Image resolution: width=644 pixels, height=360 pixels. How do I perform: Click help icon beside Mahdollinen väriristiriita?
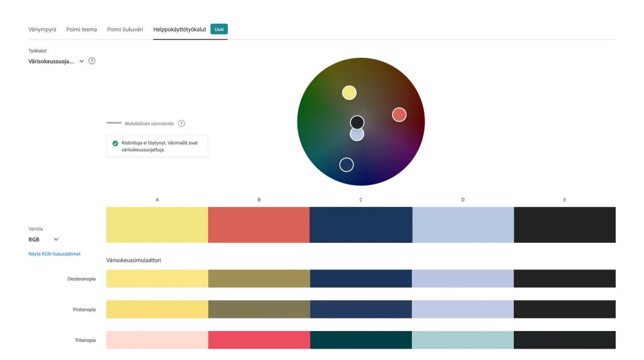click(181, 123)
